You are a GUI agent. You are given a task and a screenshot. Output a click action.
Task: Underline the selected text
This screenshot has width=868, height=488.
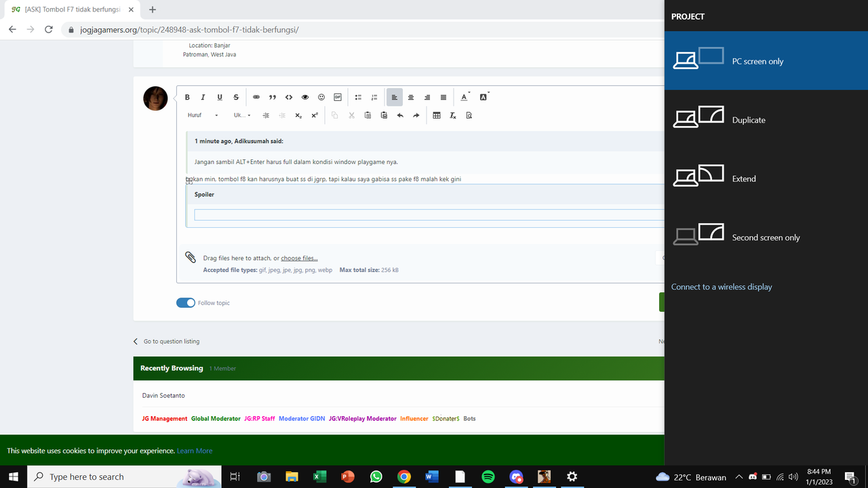point(220,98)
